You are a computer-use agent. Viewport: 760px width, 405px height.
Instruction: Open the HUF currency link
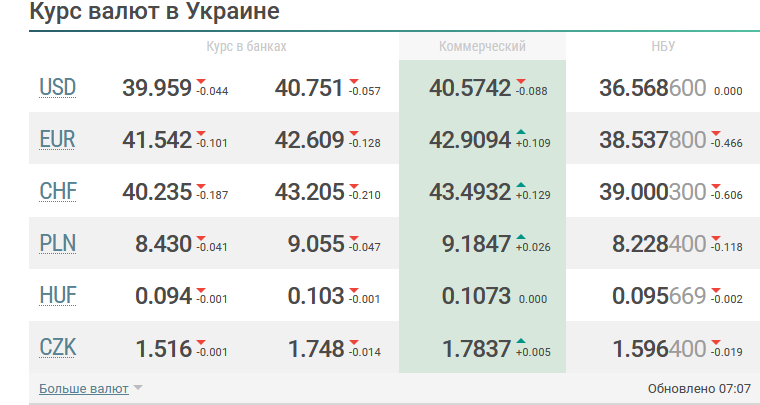(57, 296)
